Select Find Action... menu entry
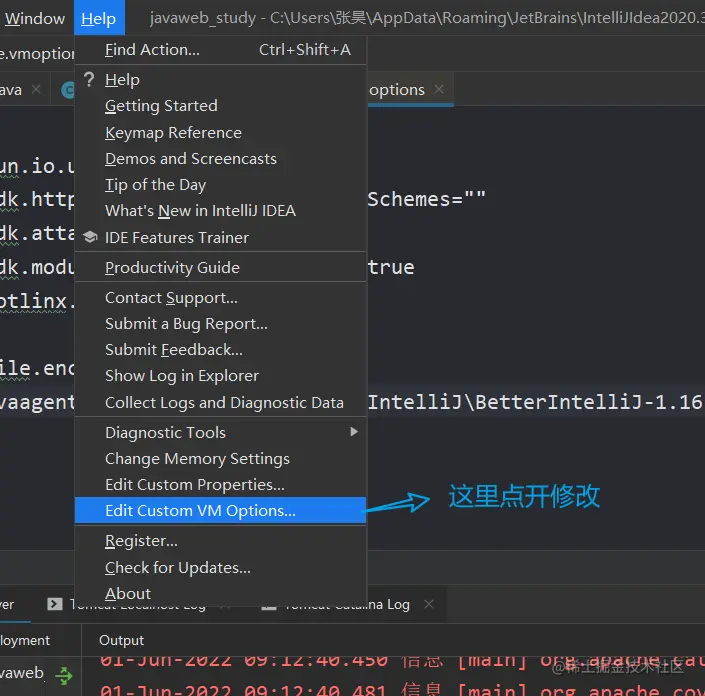The image size is (705, 696). 220,49
